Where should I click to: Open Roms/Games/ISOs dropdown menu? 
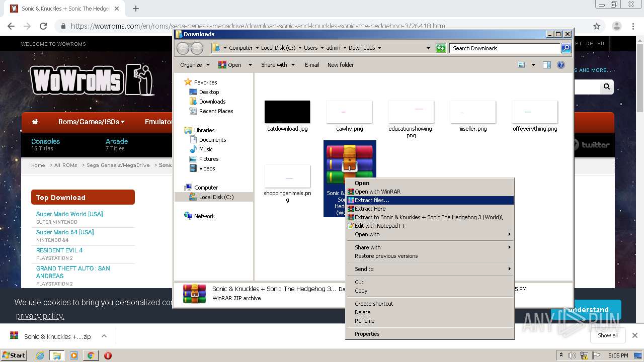coord(91,122)
